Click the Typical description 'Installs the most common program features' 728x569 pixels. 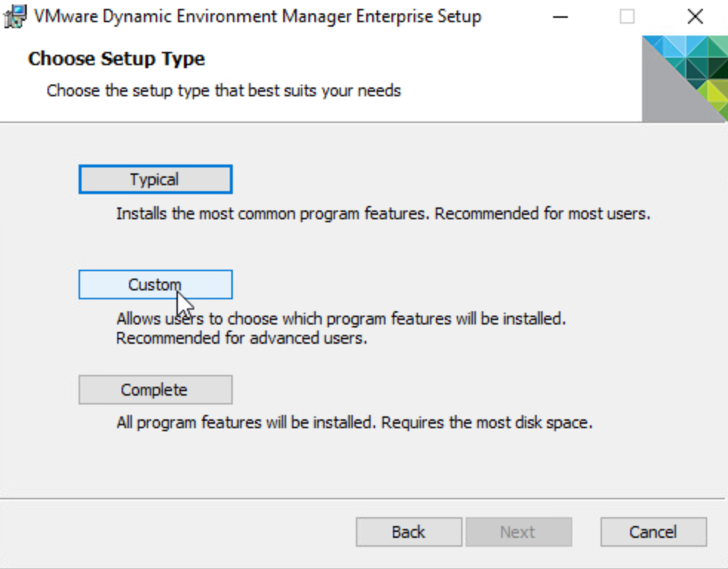pos(273,214)
